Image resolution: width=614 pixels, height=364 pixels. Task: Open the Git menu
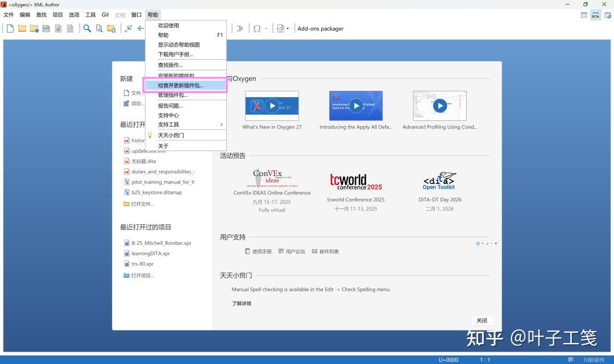pyautogui.click(x=105, y=15)
